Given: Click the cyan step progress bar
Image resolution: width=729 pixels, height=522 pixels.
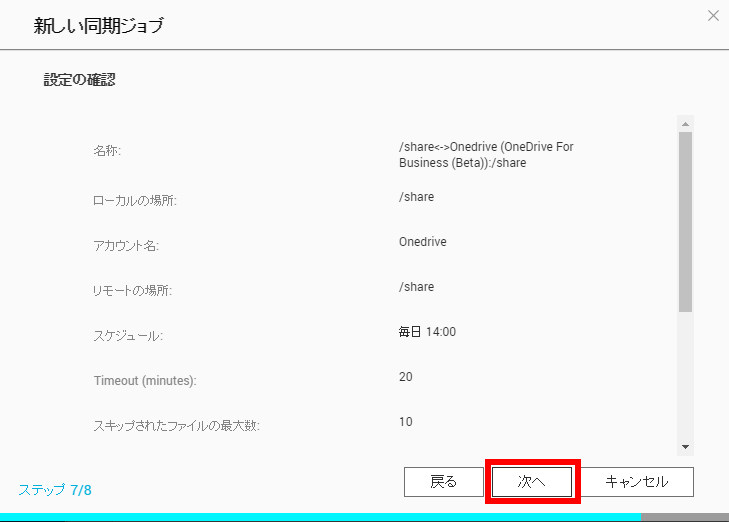Looking at the screenshot, I should click(320, 517).
